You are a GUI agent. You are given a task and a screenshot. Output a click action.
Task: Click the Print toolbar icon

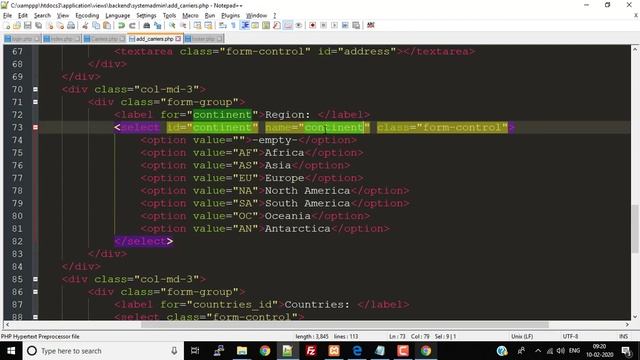pos(71,25)
